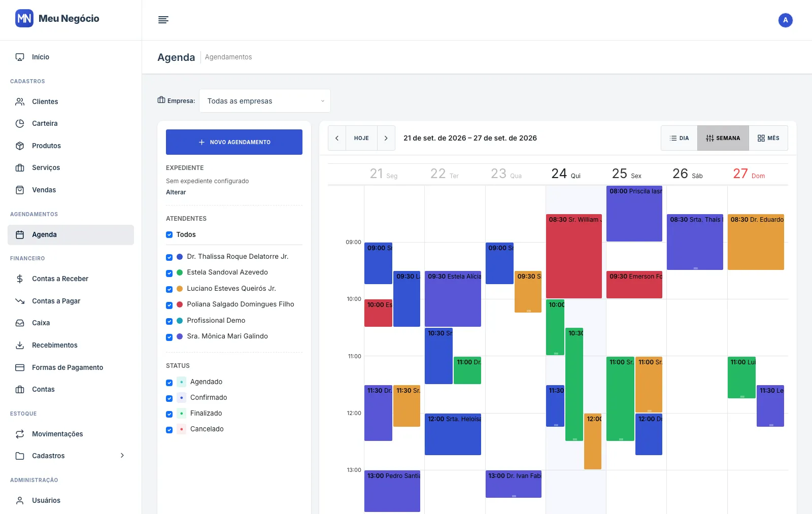Image resolution: width=812 pixels, height=514 pixels.
Task: Toggle the Finalizado status checkbox
Action: [x=169, y=414]
